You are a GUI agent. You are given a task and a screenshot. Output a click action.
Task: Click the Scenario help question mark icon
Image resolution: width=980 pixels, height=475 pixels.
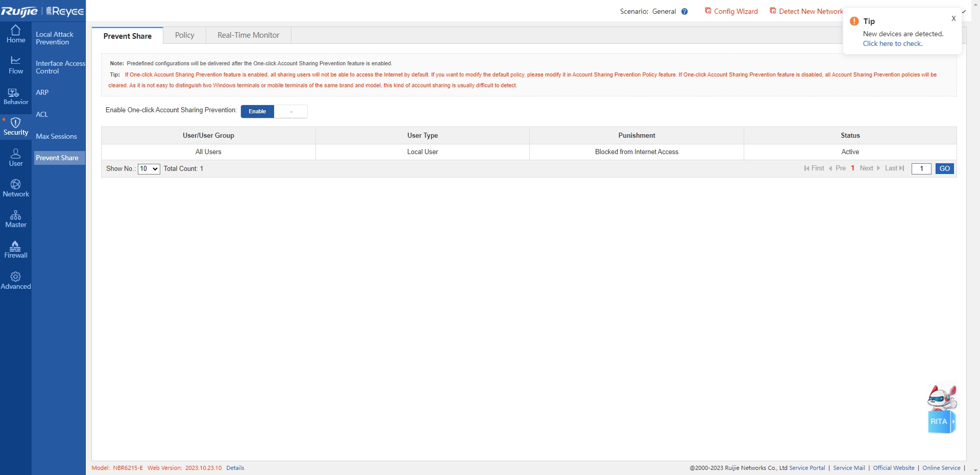click(684, 12)
